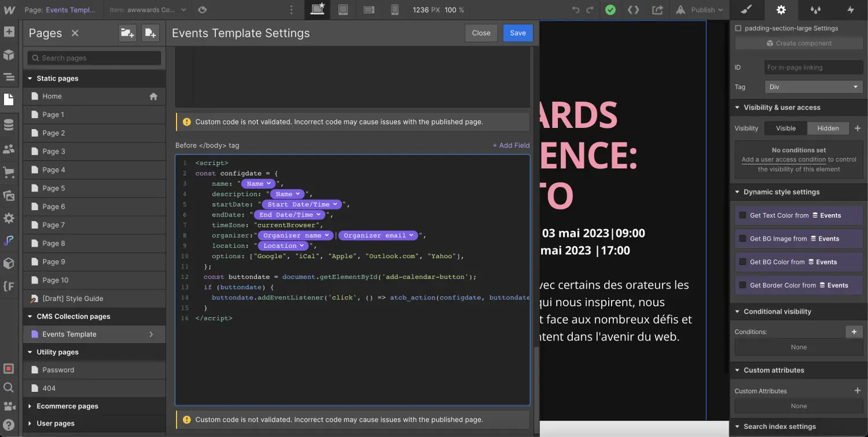The width and height of the screenshot is (868, 437).
Task: Open the CMS collections panel
Action: tap(9, 125)
